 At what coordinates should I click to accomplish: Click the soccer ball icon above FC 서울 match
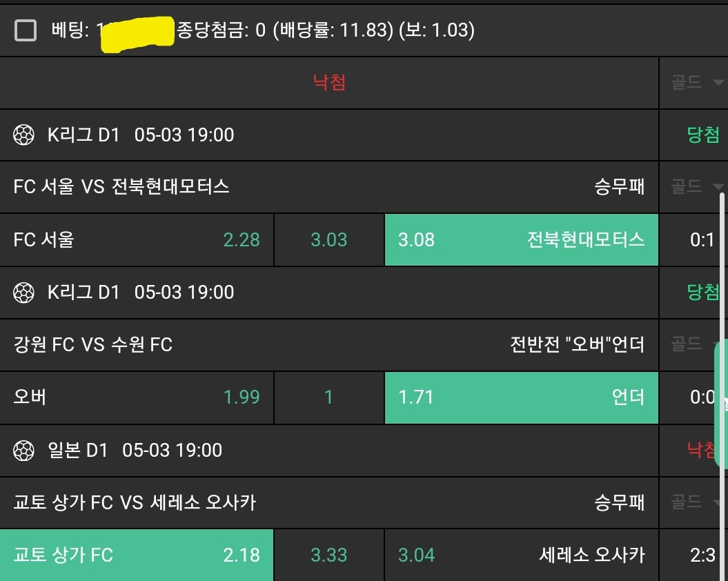(24, 135)
